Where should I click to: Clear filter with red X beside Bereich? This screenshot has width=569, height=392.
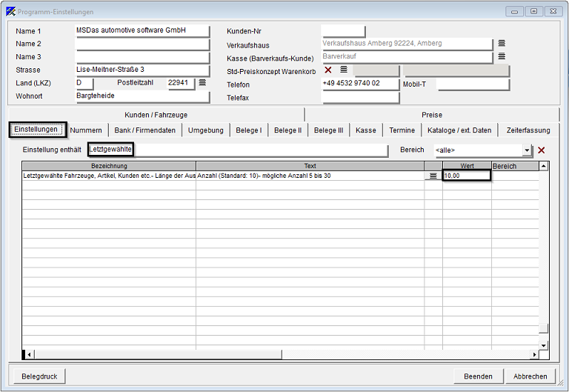[x=542, y=150]
